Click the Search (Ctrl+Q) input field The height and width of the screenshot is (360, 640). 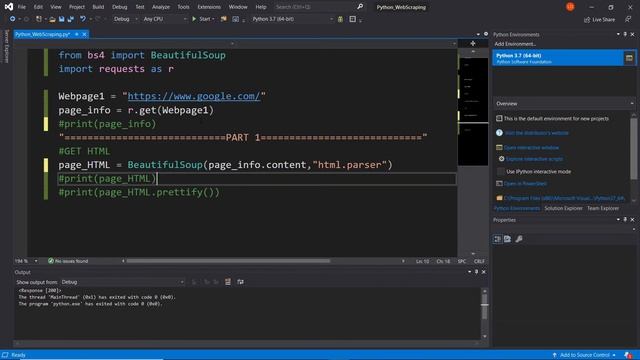[x=314, y=7]
